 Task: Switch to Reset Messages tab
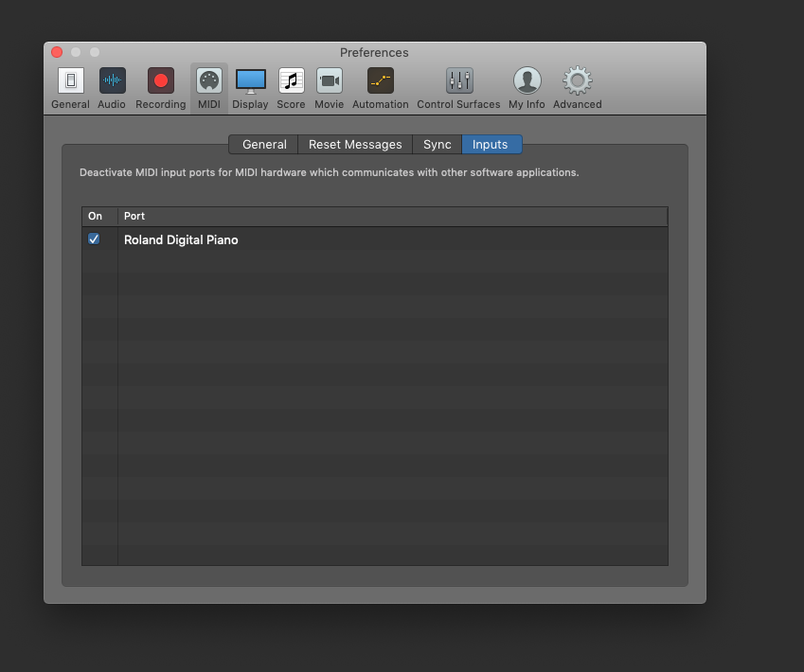[x=355, y=145]
